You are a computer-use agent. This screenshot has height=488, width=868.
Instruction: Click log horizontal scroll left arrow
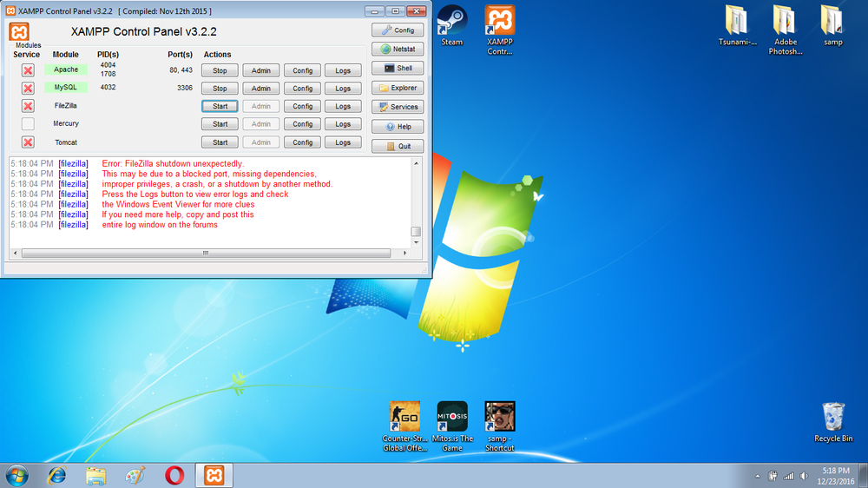pyautogui.click(x=15, y=253)
